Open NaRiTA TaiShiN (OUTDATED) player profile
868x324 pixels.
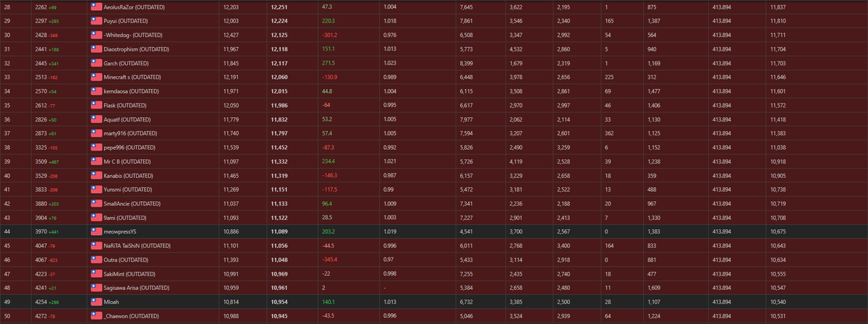[137, 246]
